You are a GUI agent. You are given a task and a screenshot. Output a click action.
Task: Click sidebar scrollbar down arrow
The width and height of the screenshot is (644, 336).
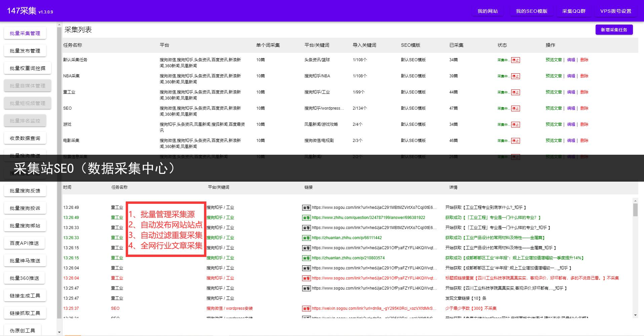59,332
